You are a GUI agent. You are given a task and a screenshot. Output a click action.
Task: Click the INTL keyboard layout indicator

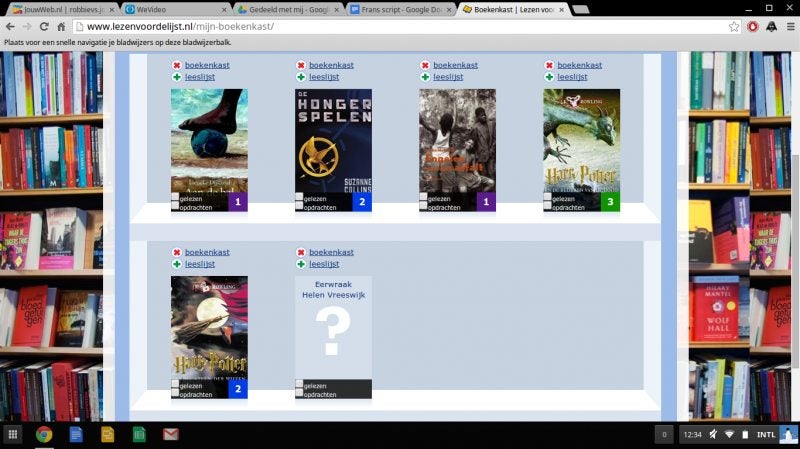pos(766,435)
